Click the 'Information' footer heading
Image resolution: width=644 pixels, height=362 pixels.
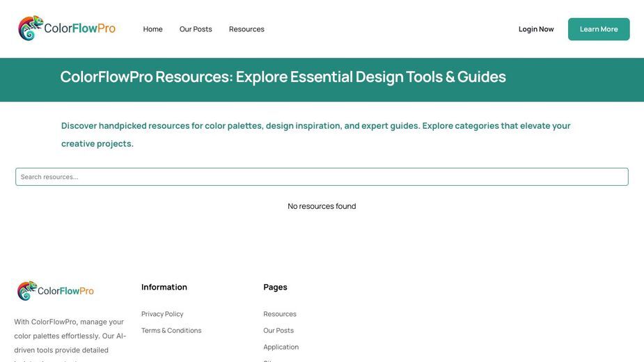tap(164, 288)
